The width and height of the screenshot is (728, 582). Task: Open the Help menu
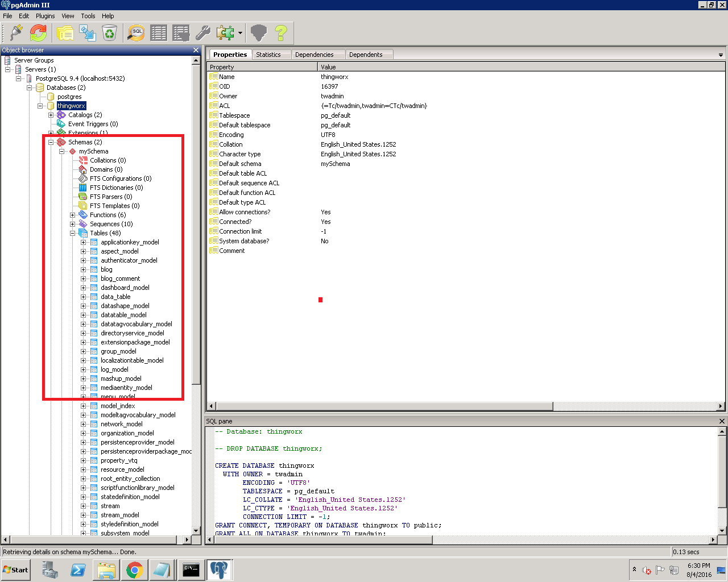pyautogui.click(x=108, y=16)
